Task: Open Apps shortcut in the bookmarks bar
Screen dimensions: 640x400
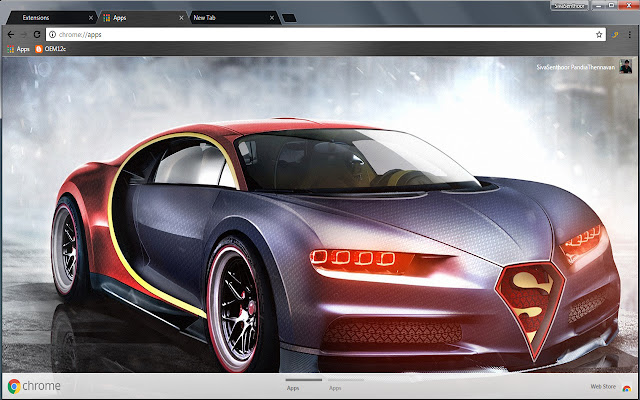Action: [x=18, y=49]
